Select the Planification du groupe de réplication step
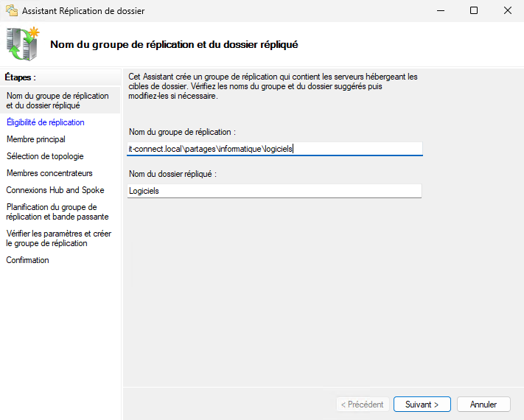 click(57, 211)
